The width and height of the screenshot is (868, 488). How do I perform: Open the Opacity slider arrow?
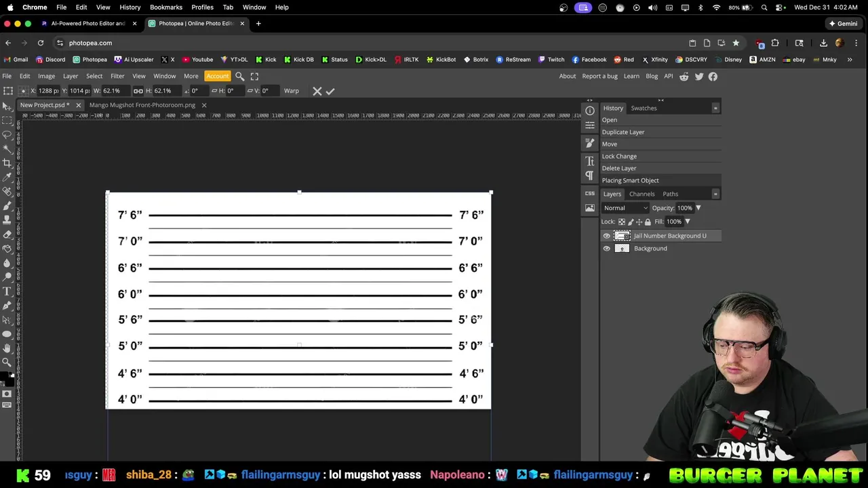698,208
